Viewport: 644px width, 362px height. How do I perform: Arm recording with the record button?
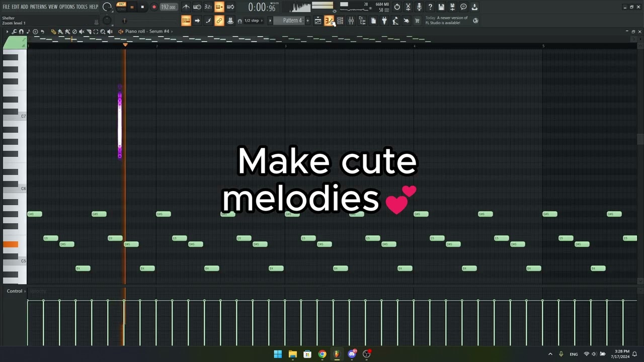point(154,7)
